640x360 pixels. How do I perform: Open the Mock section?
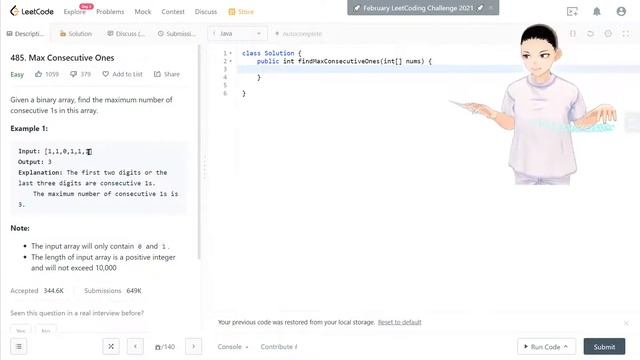[143, 12]
